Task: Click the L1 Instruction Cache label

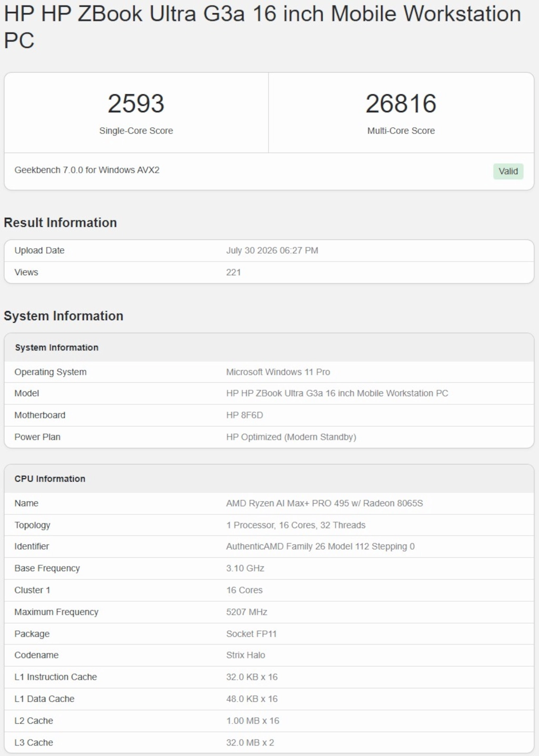Action: click(x=56, y=677)
